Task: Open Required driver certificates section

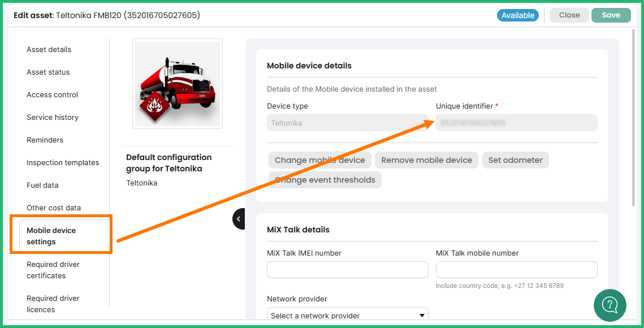Action: click(53, 270)
